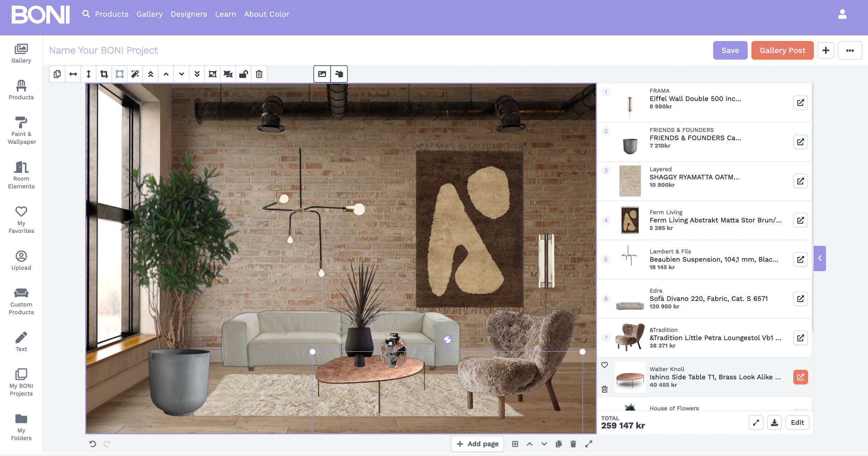Open the three-dots more options menu

(850, 50)
